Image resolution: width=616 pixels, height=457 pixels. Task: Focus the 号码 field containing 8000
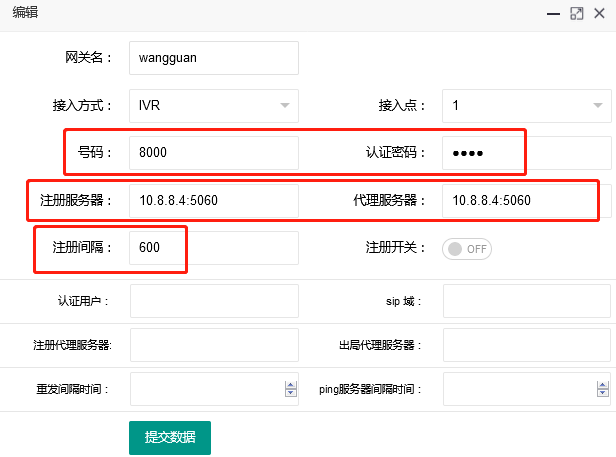[213, 153]
